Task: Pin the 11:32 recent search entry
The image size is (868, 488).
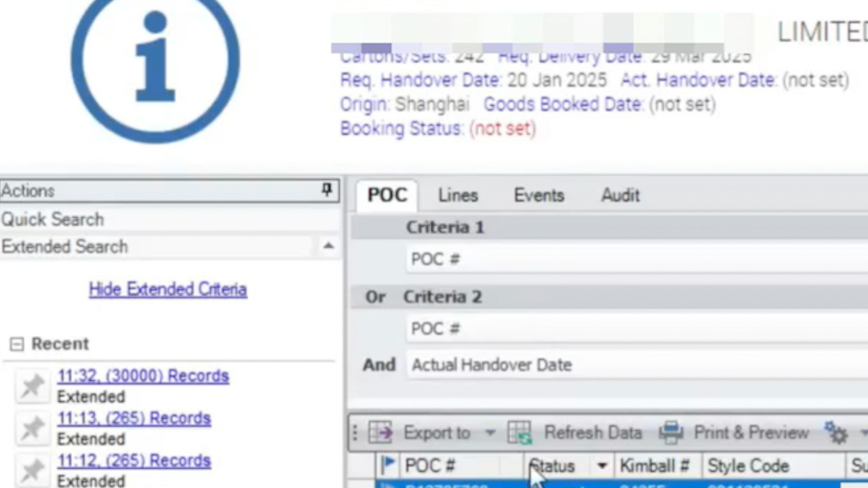Action: (x=32, y=386)
